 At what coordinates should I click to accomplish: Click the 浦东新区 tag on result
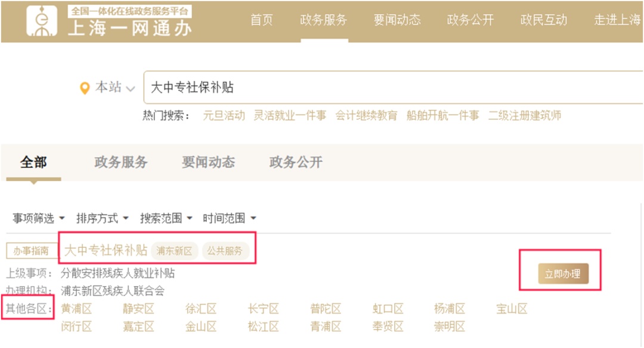(174, 251)
